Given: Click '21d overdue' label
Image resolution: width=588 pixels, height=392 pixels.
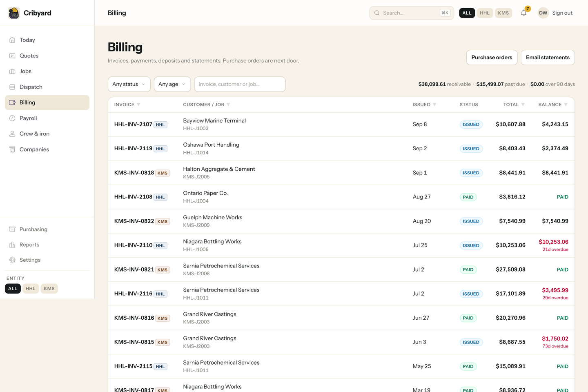Looking at the screenshot, I should click(x=555, y=249).
